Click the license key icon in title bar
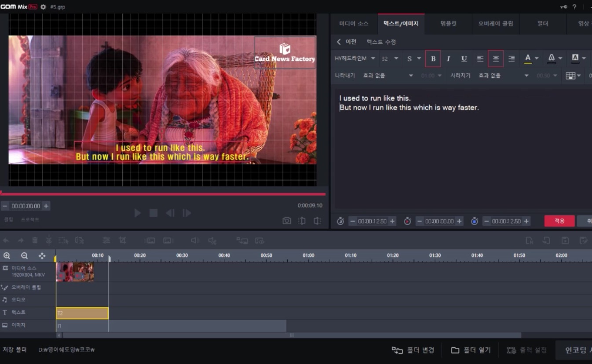Viewport: 592px width, 364px height. (563, 7)
